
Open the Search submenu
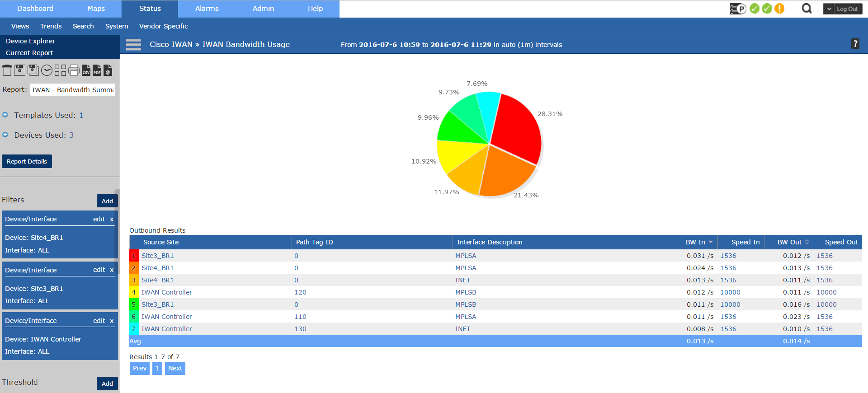pos(83,26)
